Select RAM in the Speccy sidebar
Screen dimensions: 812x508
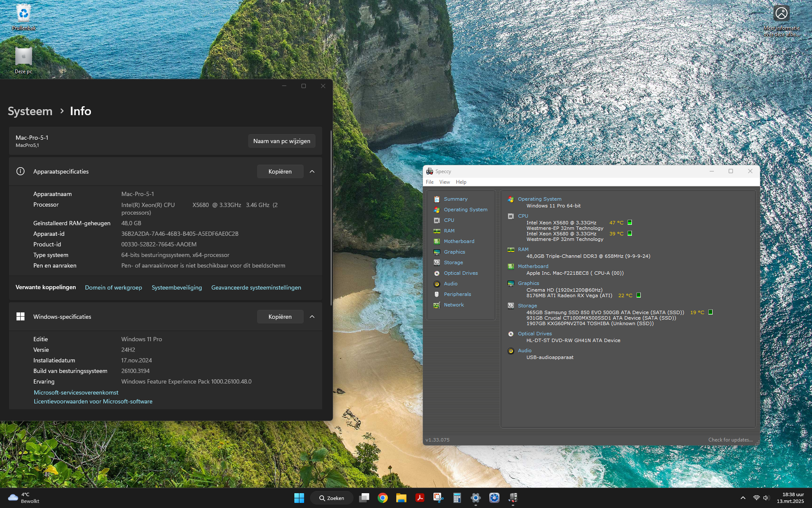[x=449, y=231]
